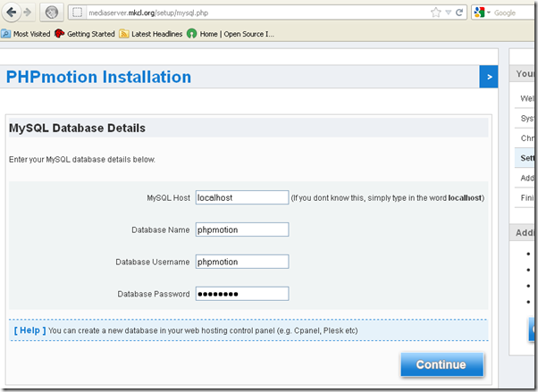
Task: Open the Latest Headlines feed bookmark
Action: click(151, 34)
